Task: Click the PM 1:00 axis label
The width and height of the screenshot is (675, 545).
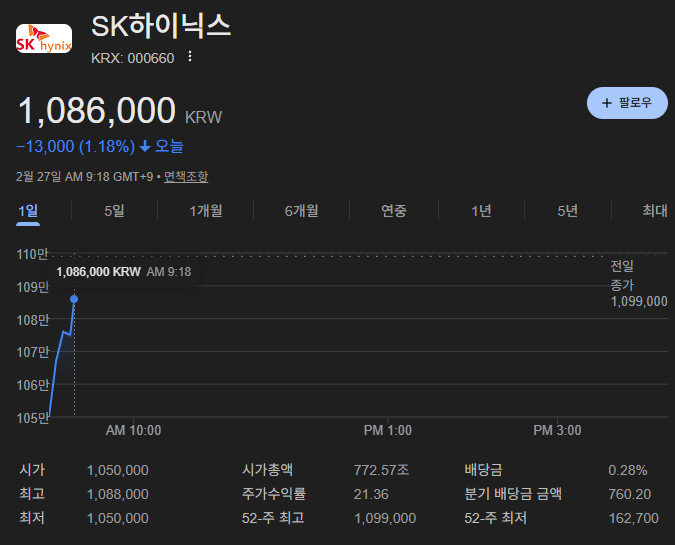Action: tap(388, 430)
